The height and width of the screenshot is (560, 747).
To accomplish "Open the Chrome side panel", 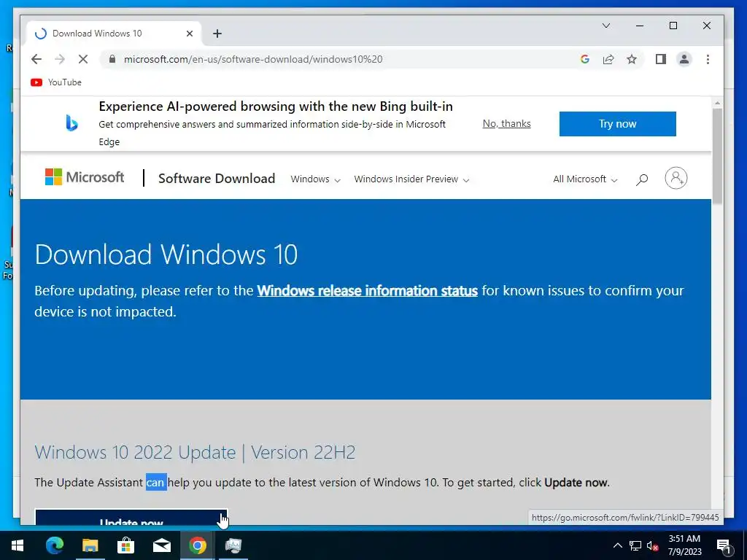I will [661, 59].
